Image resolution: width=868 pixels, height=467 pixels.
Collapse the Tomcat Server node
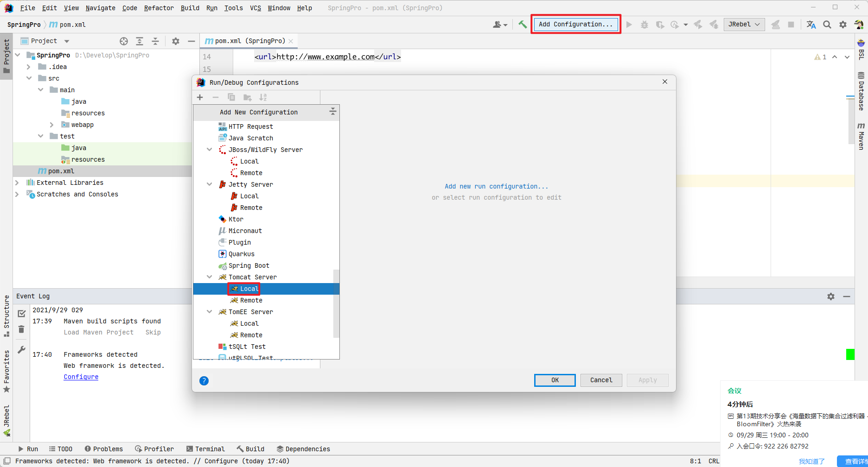[210, 277]
